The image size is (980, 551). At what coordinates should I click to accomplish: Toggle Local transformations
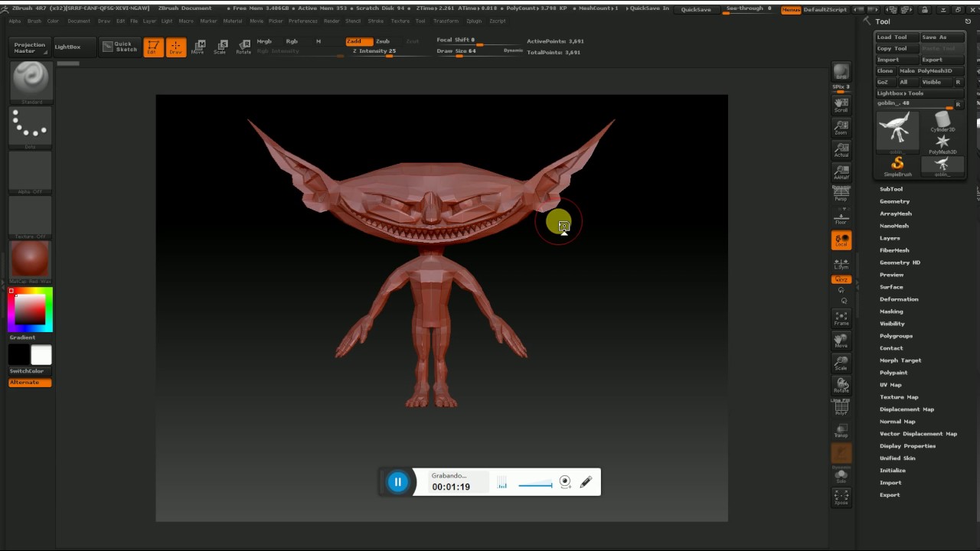coord(841,240)
